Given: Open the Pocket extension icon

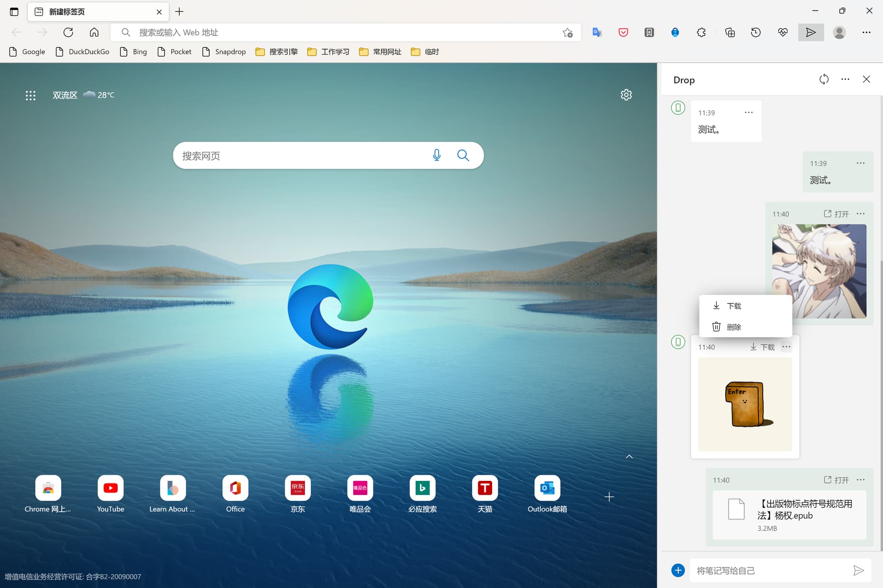Looking at the screenshot, I should point(623,32).
